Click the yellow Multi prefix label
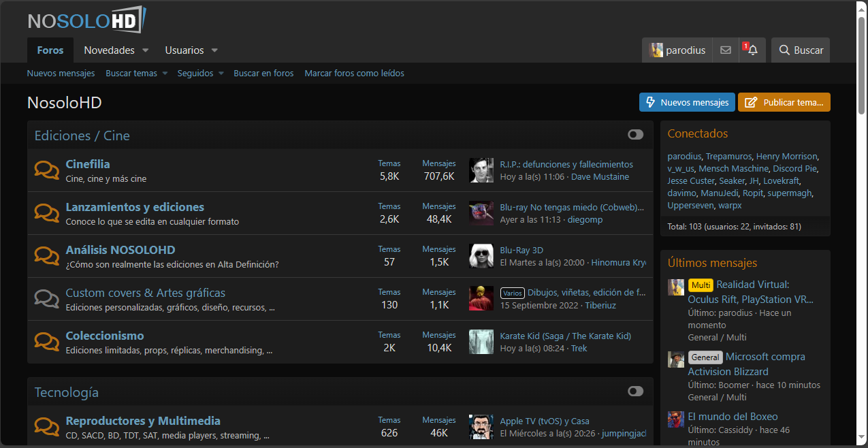 tap(701, 285)
